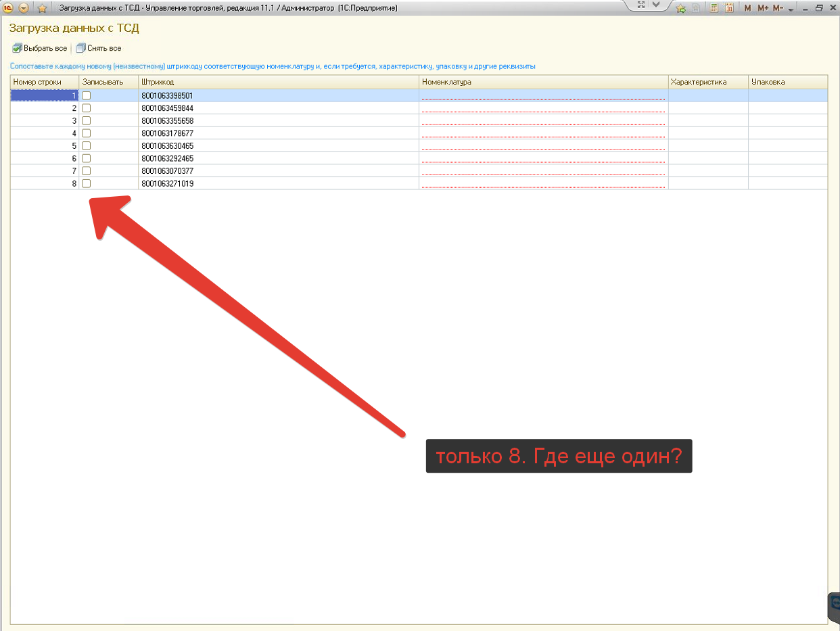Open the 1C application logo menu

[x=8, y=8]
